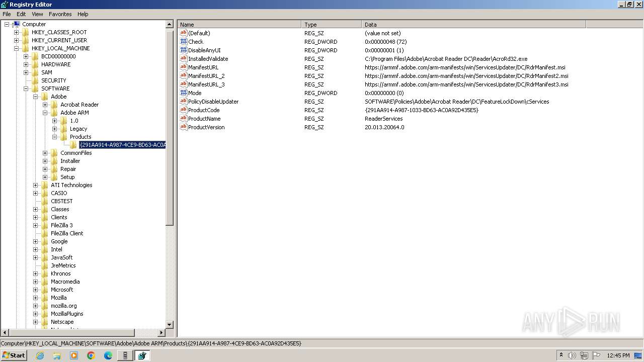Launch Microsoft Edge from the taskbar
Image resolution: width=644 pixels, height=362 pixels.
pos(108,355)
